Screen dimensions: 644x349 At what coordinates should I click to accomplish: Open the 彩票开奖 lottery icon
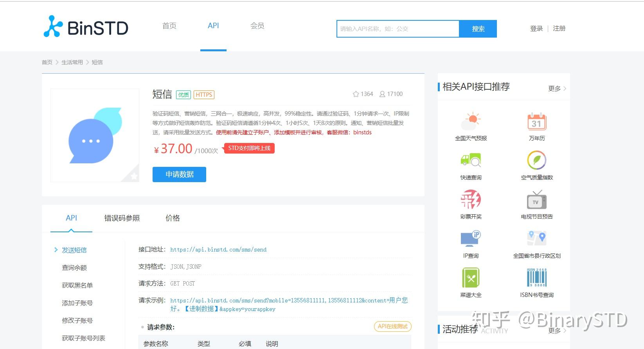(x=471, y=199)
